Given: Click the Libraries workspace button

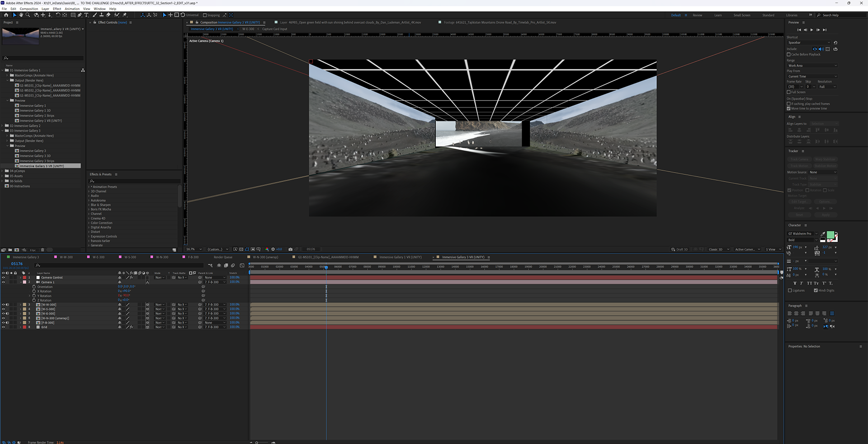Looking at the screenshot, I should (x=792, y=15).
